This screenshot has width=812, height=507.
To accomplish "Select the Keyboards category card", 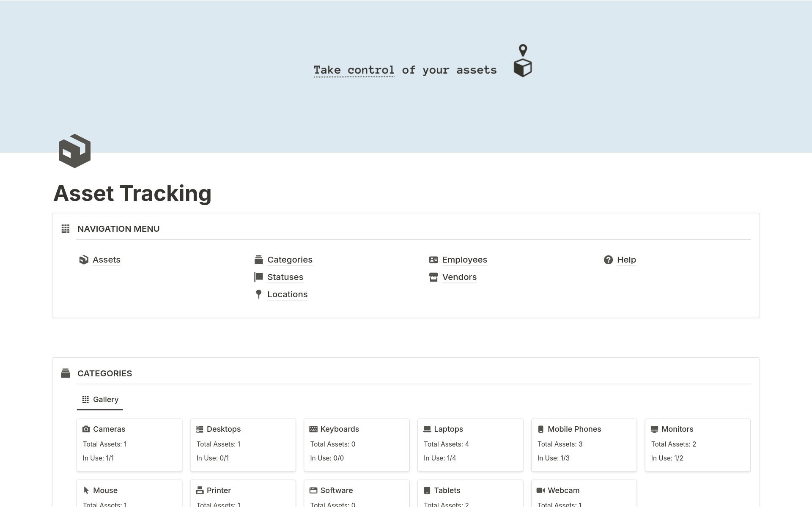I will coord(356,445).
